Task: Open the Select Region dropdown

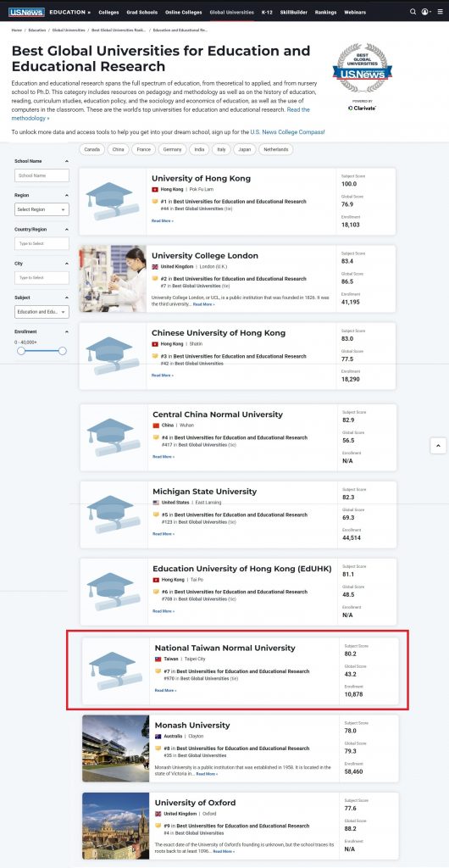Action: point(42,209)
